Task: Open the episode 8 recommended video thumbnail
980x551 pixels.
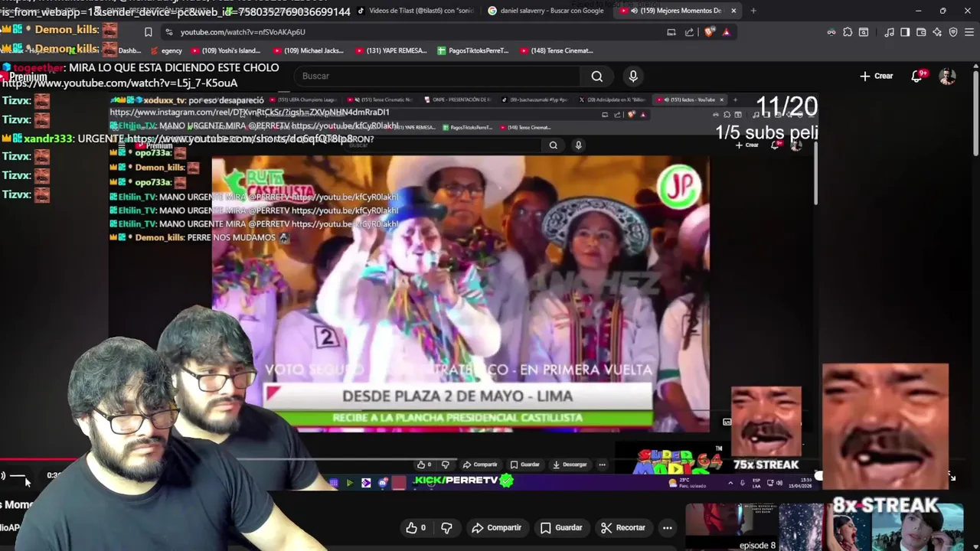Action: click(730, 527)
